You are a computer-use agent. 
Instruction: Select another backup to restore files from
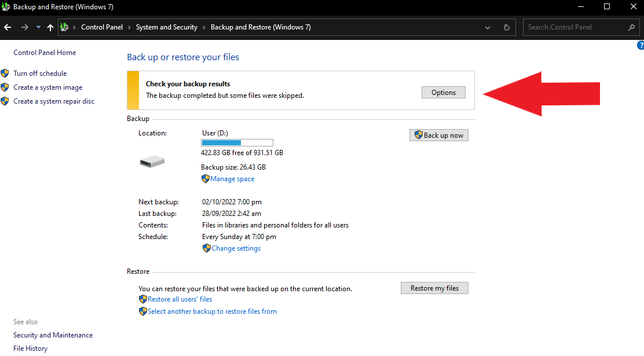point(213,311)
